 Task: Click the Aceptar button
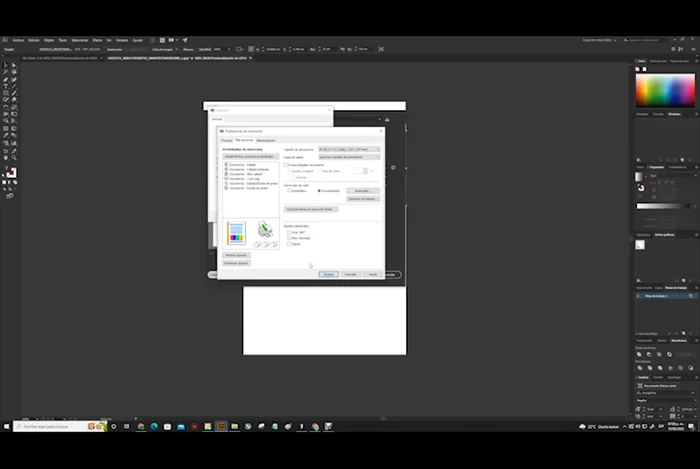click(329, 273)
